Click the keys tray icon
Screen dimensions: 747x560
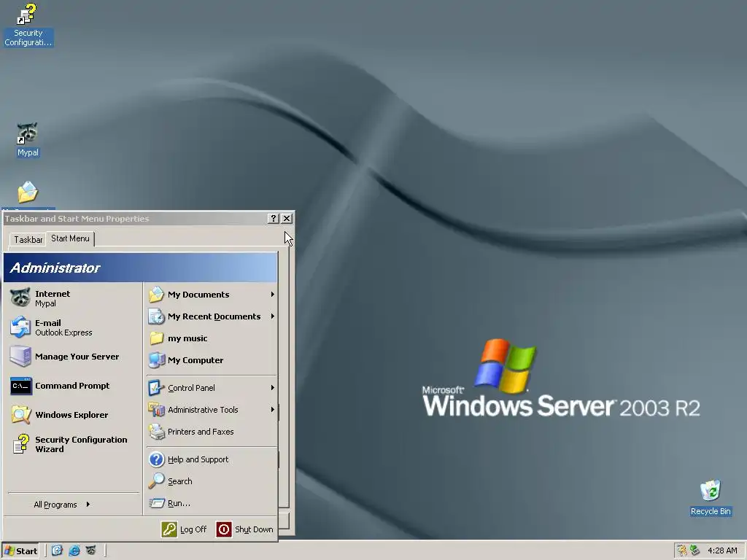(682, 551)
